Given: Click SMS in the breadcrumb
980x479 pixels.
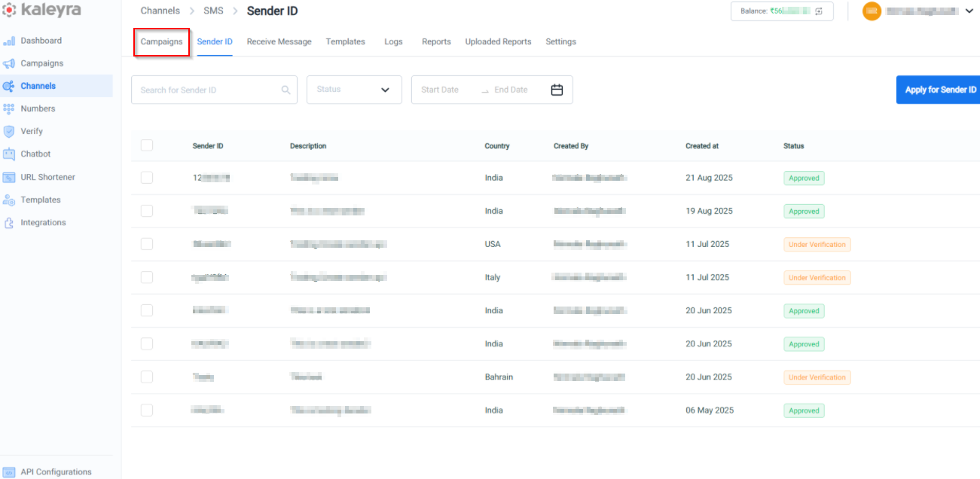Looking at the screenshot, I should 213,11.
